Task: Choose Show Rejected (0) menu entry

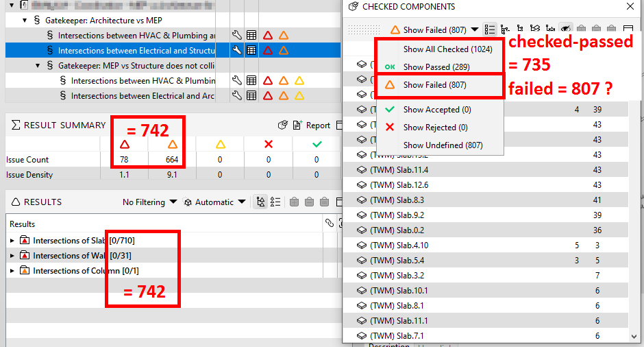Action: point(440,128)
